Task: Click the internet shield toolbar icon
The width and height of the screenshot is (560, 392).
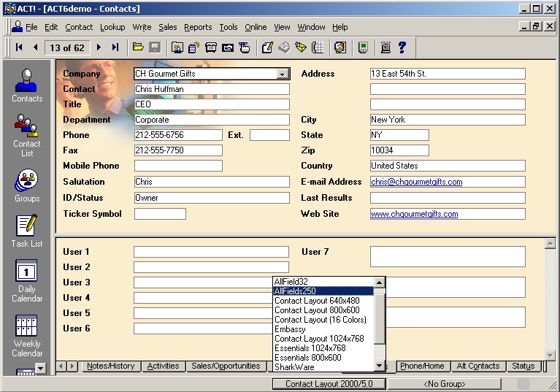Action: (340, 47)
